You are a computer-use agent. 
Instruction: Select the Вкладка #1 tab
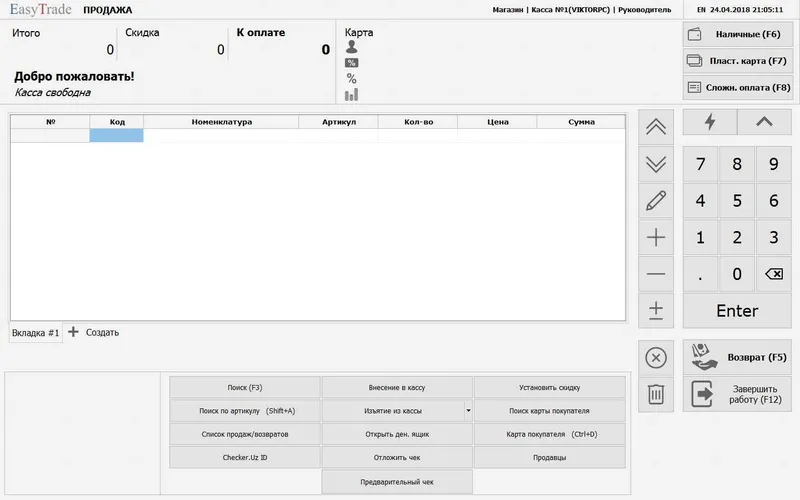click(x=36, y=333)
